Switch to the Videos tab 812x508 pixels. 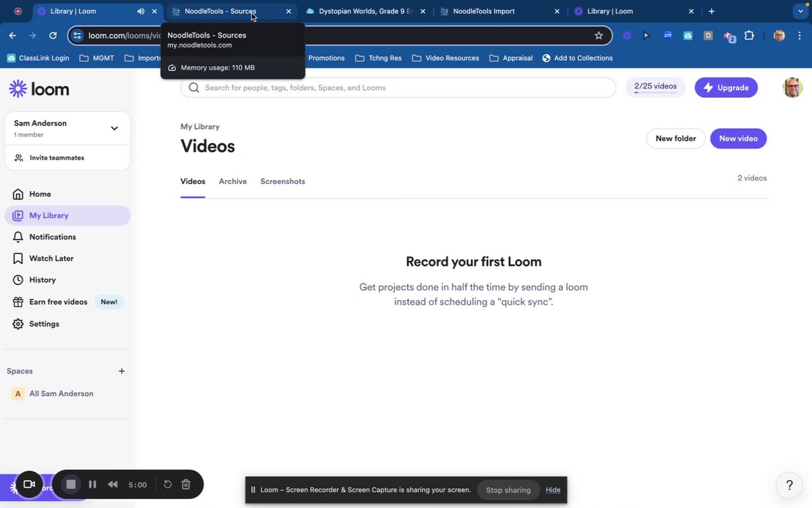pyautogui.click(x=193, y=182)
